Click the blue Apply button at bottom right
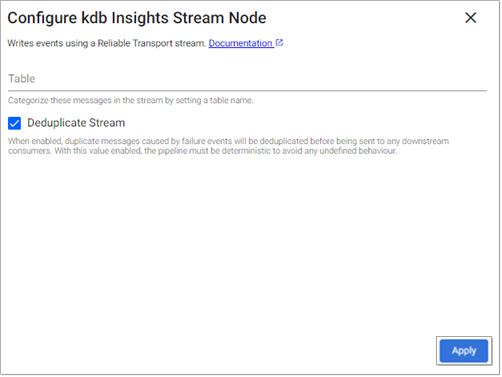 point(464,351)
